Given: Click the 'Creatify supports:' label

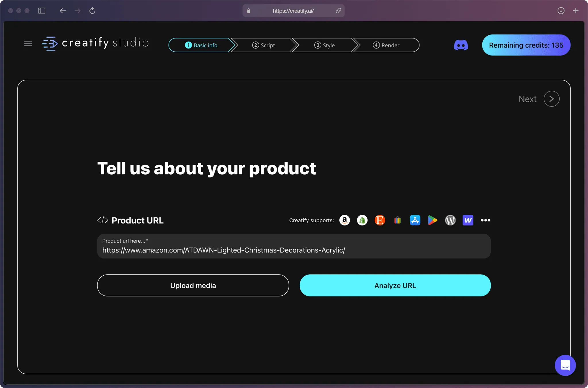Looking at the screenshot, I should [312, 220].
